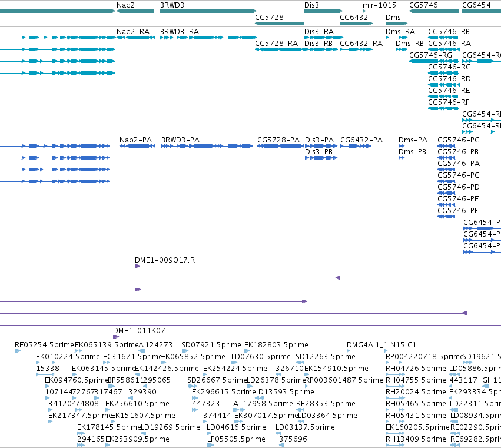Select the EK182803.5prime EST
Image resolution: width=501 pixels, height=448 pixels.
click(x=247, y=351)
